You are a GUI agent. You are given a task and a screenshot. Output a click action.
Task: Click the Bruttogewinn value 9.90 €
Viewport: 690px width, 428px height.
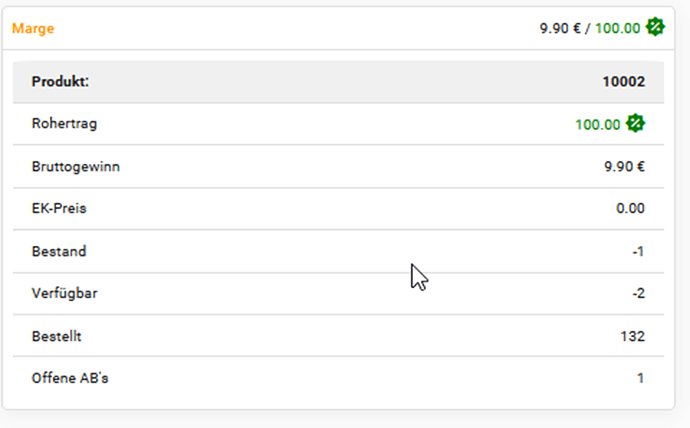click(x=624, y=167)
